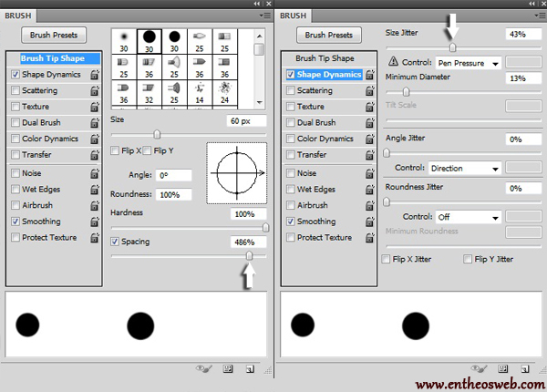Open the Pen Pressure control dropdown
This screenshot has height=392, width=547.
pos(468,64)
